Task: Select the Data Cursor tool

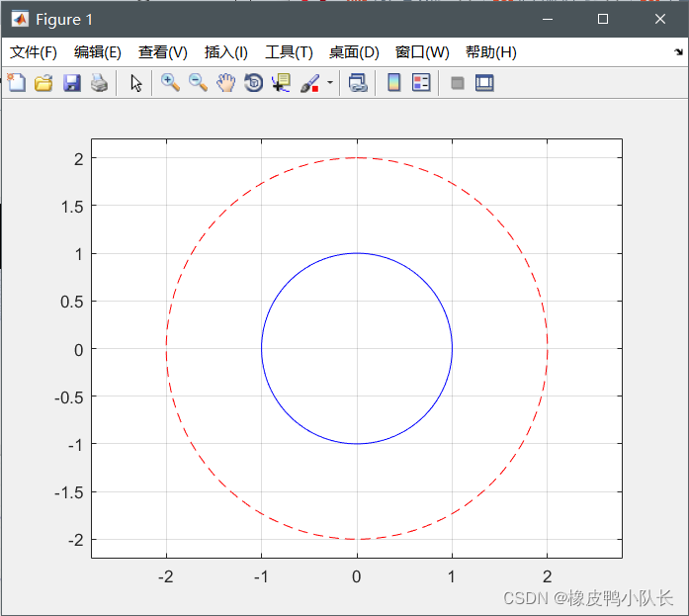Action: pos(281,83)
